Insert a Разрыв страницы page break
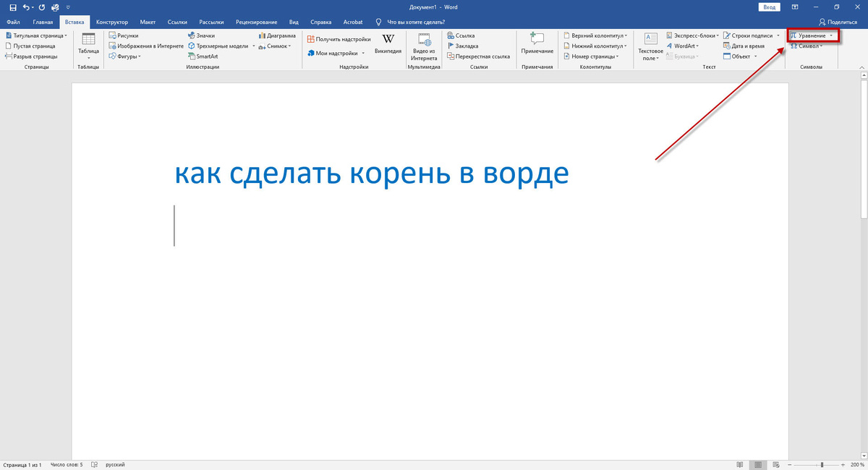The height and width of the screenshot is (470, 868). point(31,56)
